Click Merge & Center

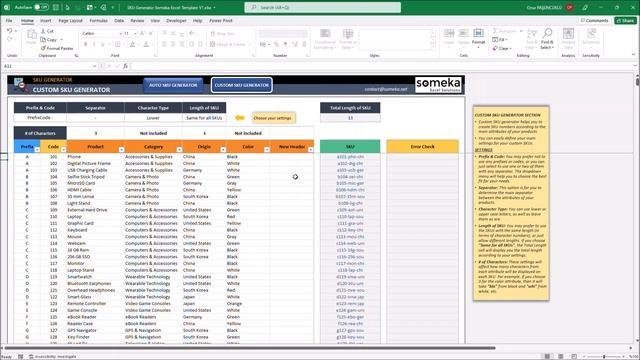click(228, 44)
